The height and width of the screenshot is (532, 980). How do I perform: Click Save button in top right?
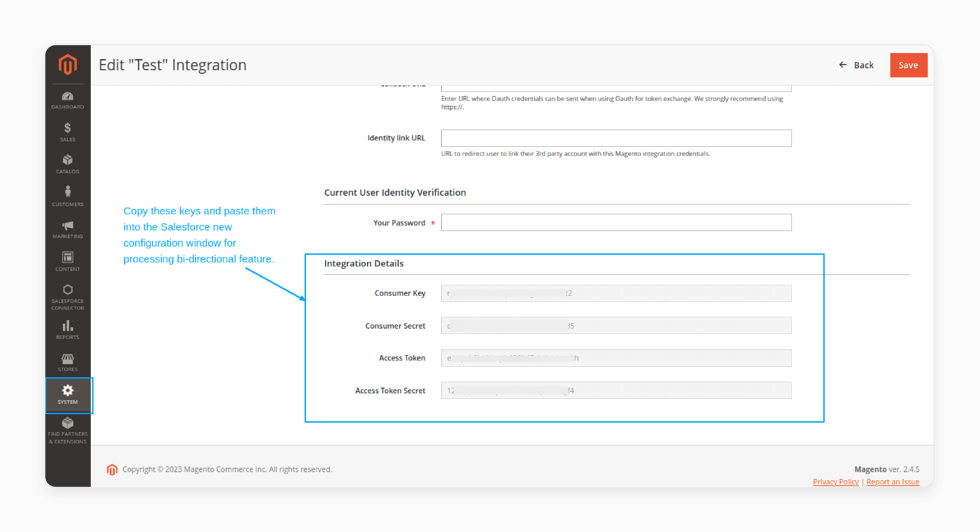click(x=907, y=64)
